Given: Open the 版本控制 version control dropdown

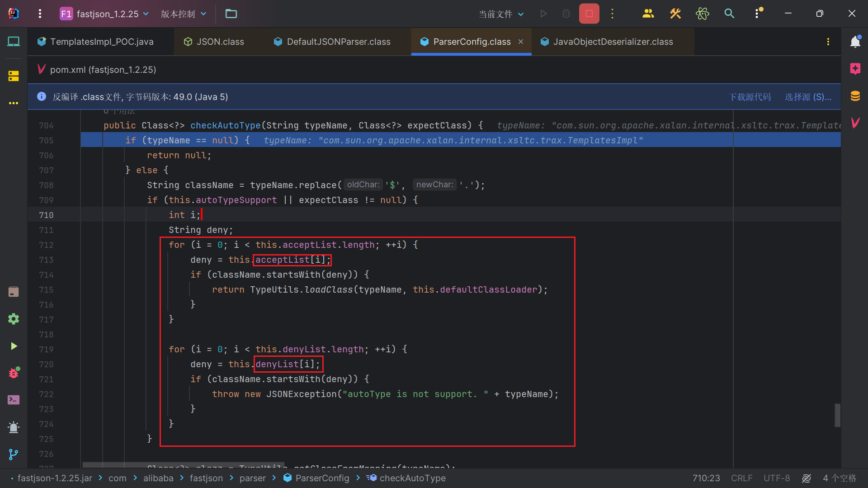Looking at the screenshot, I should pos(184,14).
